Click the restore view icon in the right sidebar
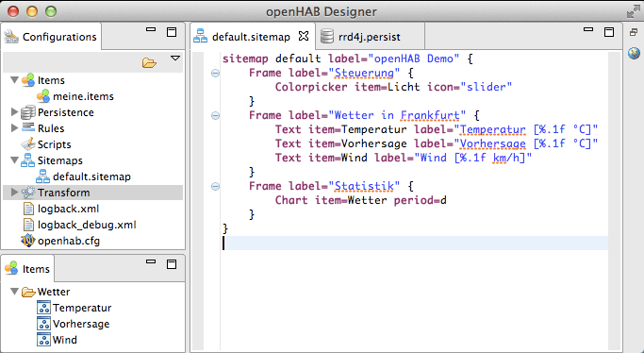The width and height of the screenshot is (644, 353). [x=634, y=32]
